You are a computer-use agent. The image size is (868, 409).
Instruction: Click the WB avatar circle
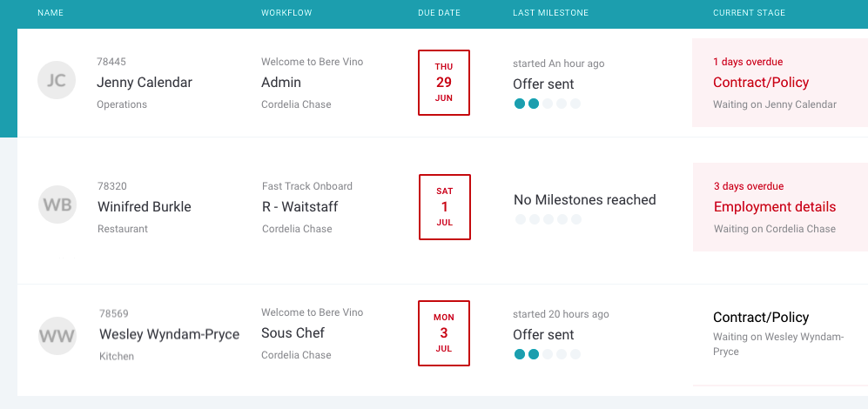[x=57, y=204]
